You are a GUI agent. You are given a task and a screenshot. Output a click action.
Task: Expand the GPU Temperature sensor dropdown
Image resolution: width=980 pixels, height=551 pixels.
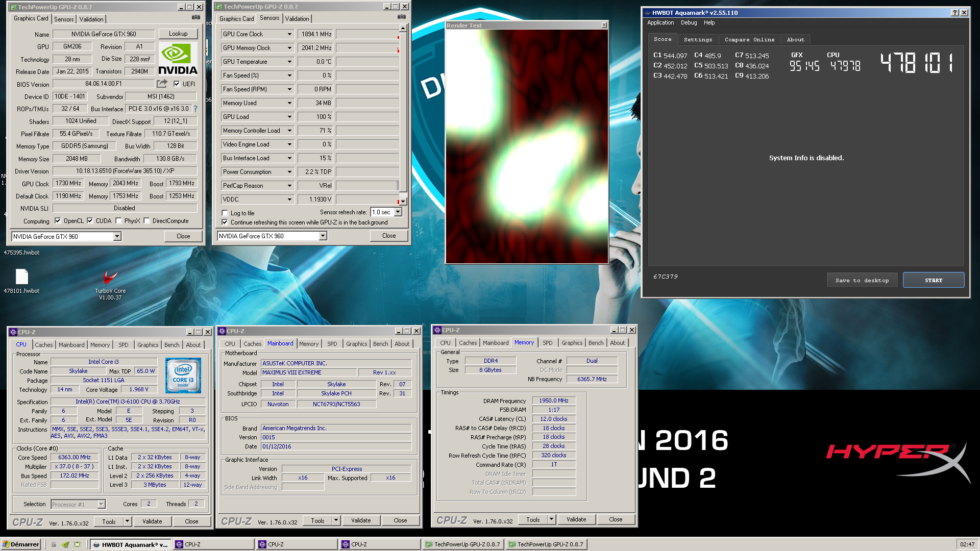[289, 62]
